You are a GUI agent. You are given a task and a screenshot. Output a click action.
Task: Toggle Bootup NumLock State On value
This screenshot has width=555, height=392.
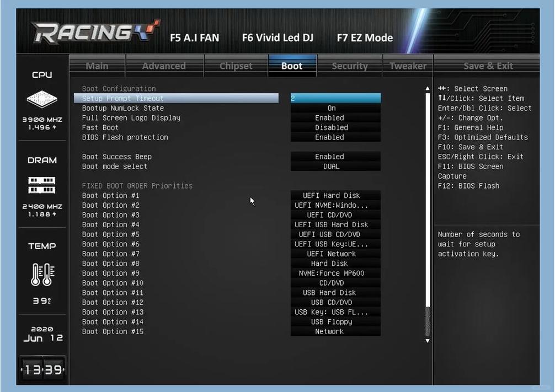(x=335, y=108)
